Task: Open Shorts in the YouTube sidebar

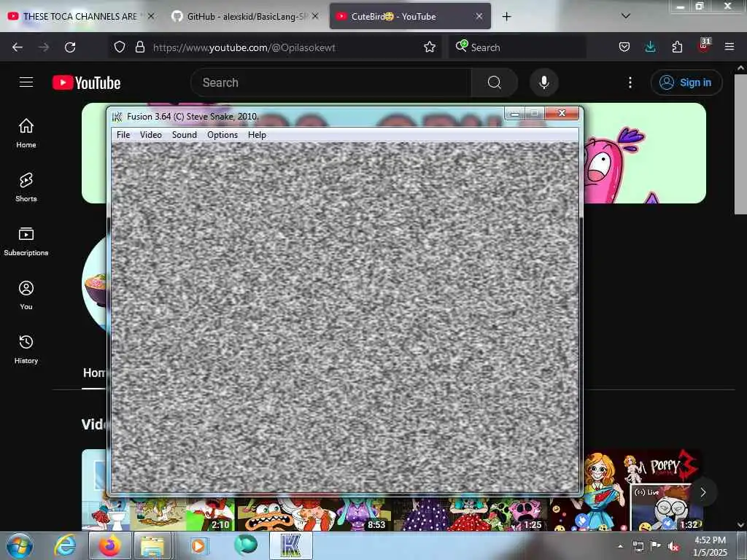Action: pyautogui.click(x=26, y=187)
